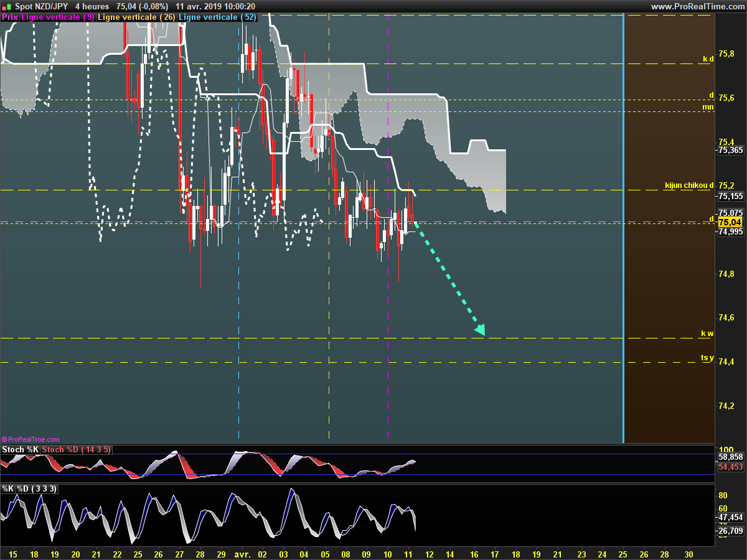Click the Spot NZD/JPY instrument title
The height and width of the screenshot is (560, 747).
(41, 6)
